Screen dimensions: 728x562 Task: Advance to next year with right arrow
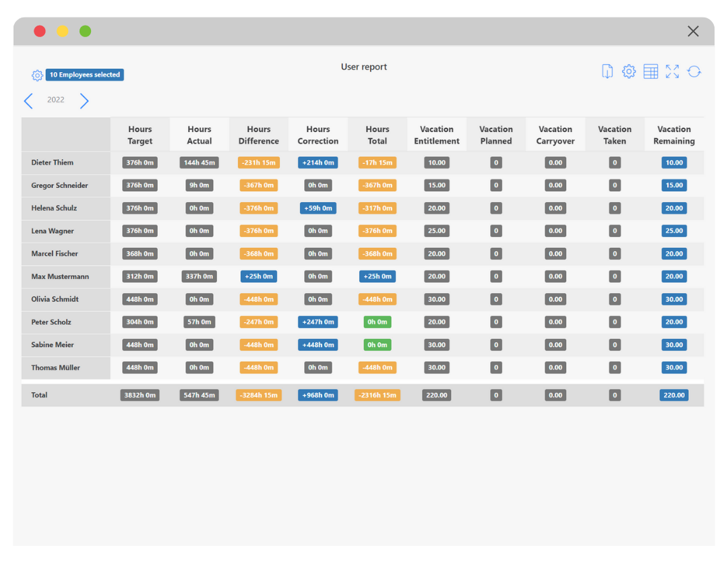point(84,101)
